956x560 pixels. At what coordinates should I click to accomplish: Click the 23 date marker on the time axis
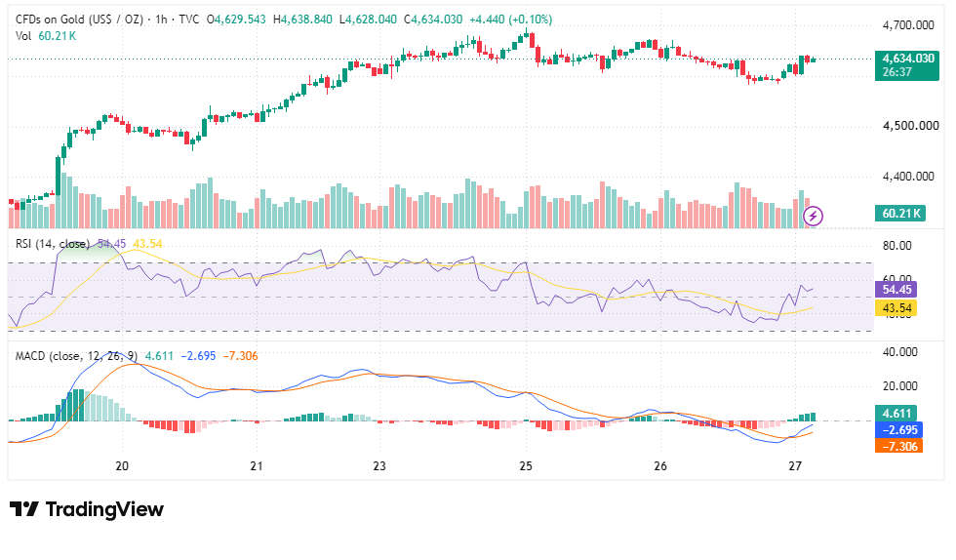(x=379, y=466)
